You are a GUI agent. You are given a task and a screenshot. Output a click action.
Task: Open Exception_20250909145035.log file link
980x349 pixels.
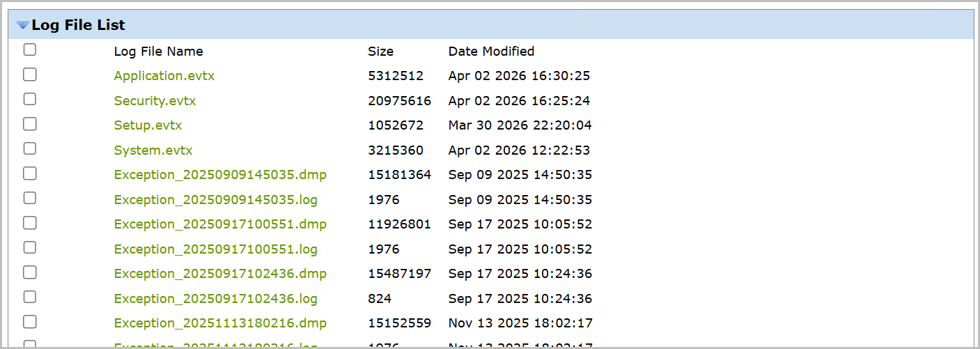point(215,200)
